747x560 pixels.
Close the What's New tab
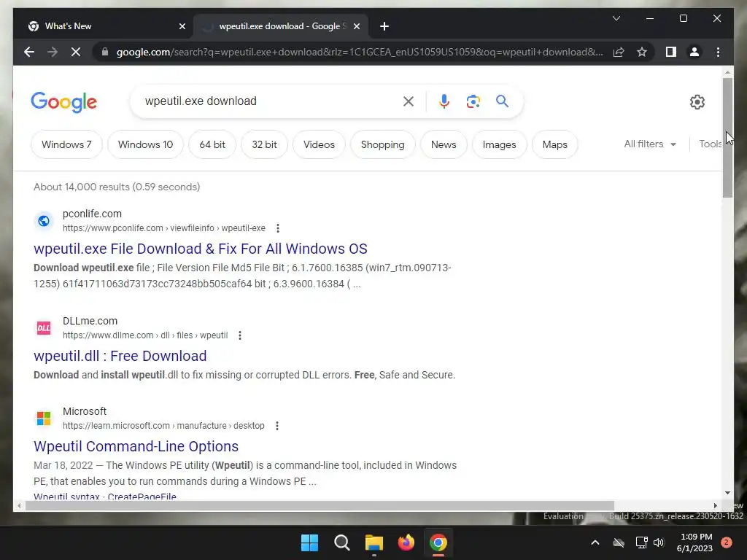click(x=182, y=26)
